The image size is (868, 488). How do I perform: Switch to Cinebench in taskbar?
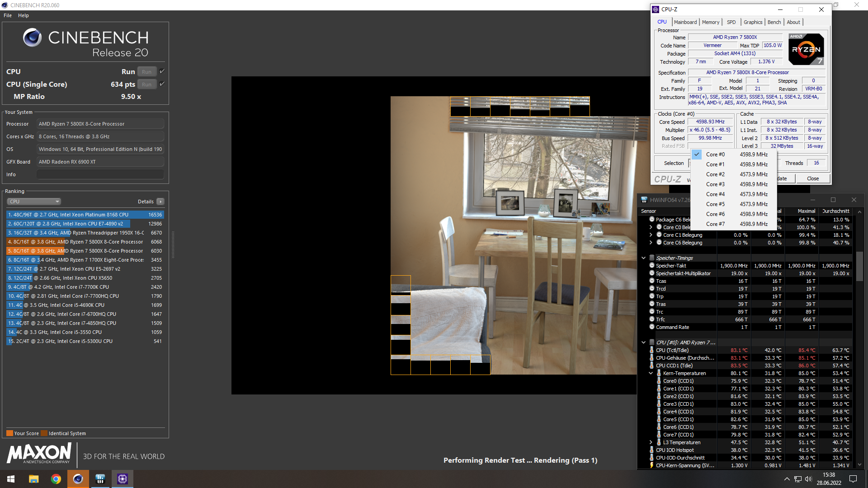click(x=78, y=479)
